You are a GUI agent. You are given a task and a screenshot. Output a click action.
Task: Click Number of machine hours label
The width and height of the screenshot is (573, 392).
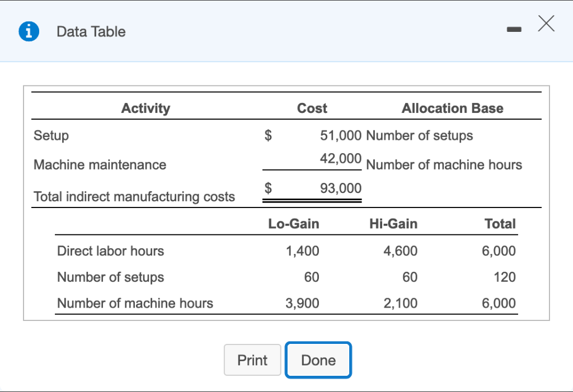[134, 303]
